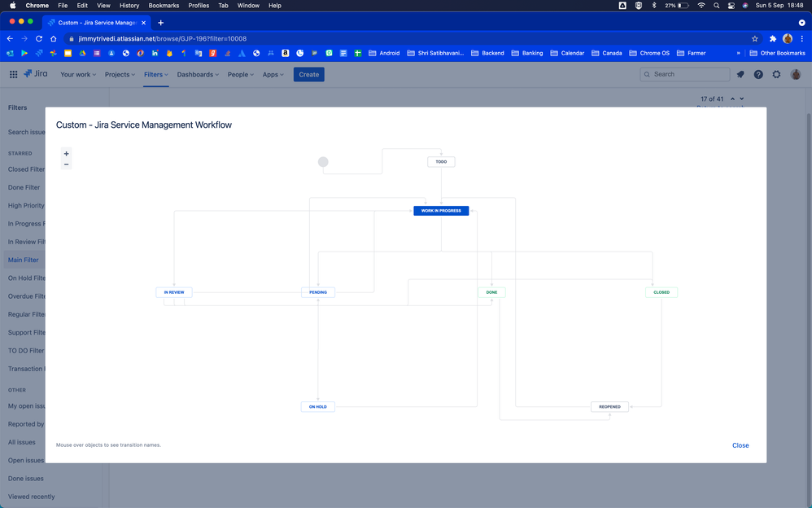812x508 pixels.
Task: Open the Filters dropdown
Action: point(155,73)
